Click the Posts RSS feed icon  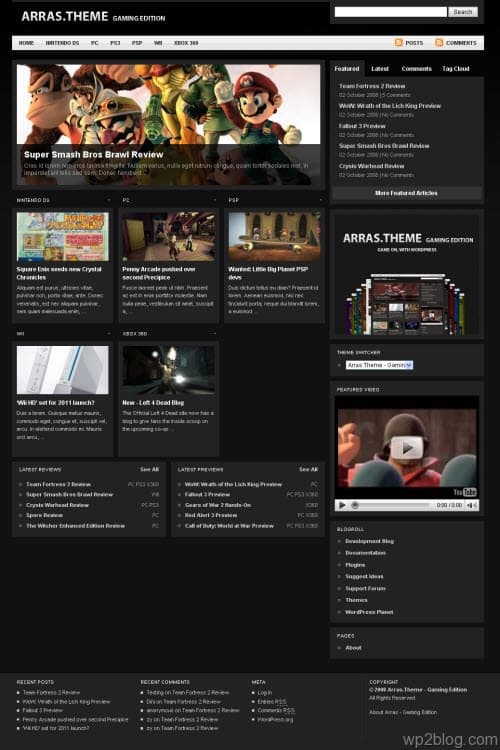(x=399, y=43)
